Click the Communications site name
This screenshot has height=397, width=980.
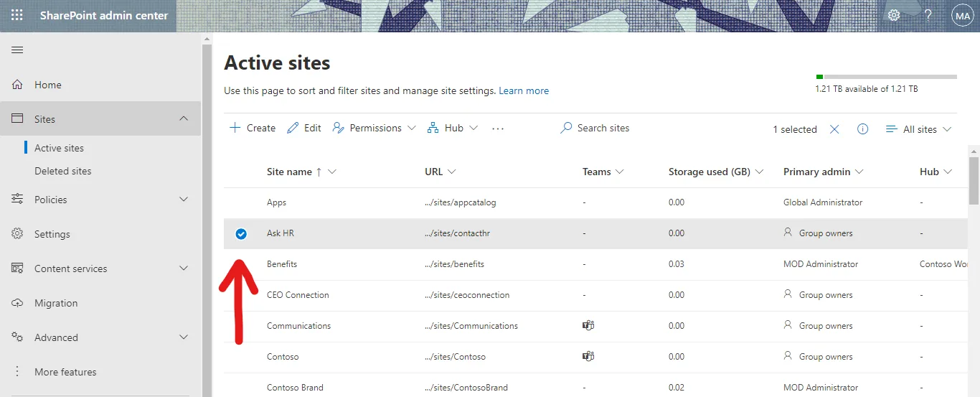tap(298, 326)
